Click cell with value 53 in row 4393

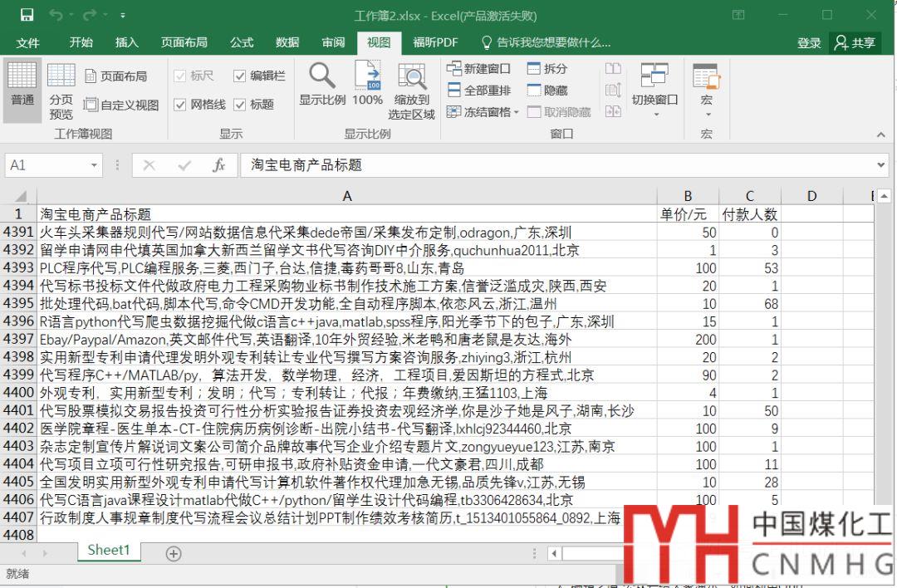[x=749, y=268]
